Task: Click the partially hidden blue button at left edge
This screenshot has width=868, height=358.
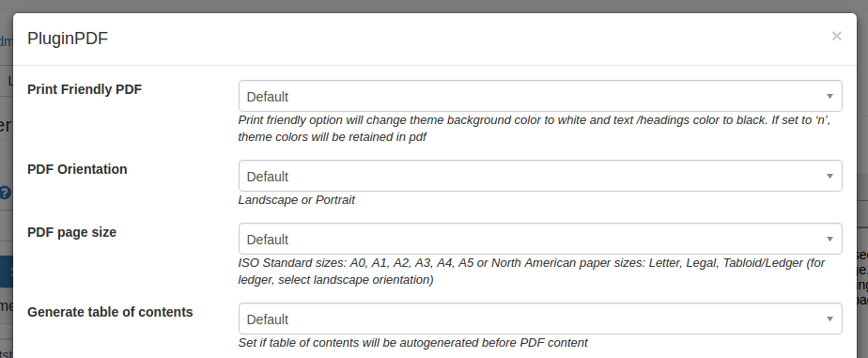Action: (6, 272)
